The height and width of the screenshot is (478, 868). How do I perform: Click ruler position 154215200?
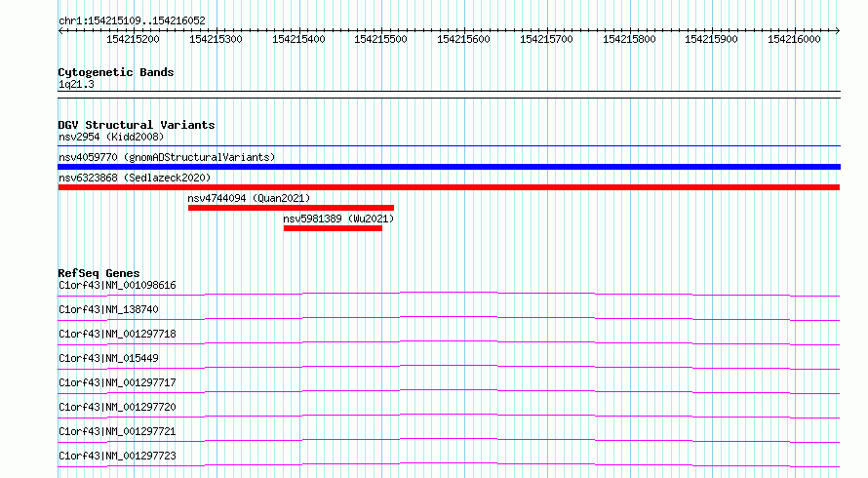tap(133, 39)
